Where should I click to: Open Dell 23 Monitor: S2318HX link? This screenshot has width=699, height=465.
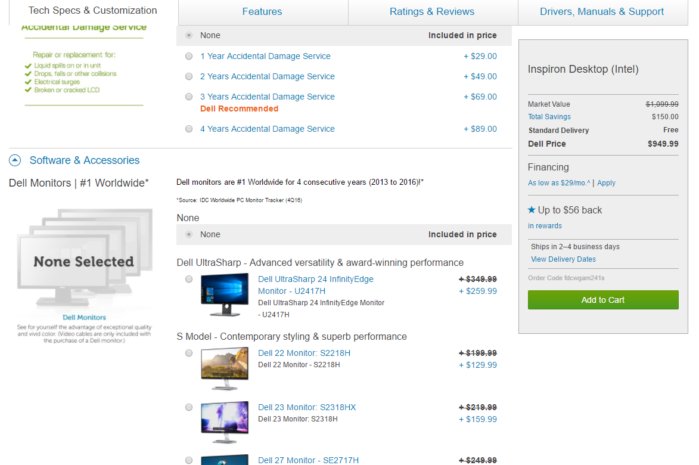point(307,407)
